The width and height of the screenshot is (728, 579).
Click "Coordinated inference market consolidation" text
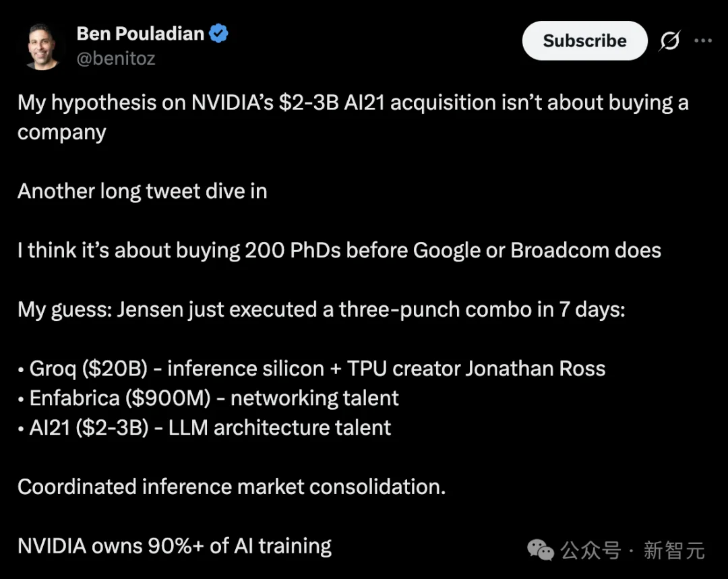click(231, 487)
